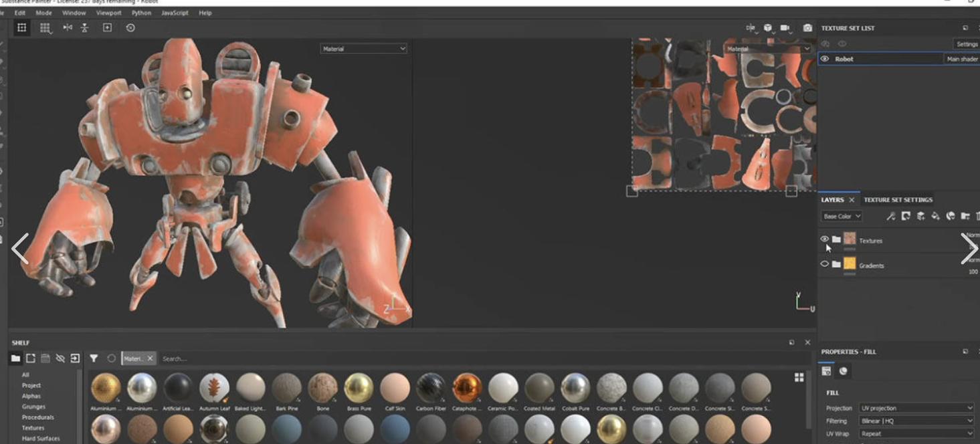Open the 3D viewport Material dropdown
This screenshot has width=980, height=444.
coord(363,49)
